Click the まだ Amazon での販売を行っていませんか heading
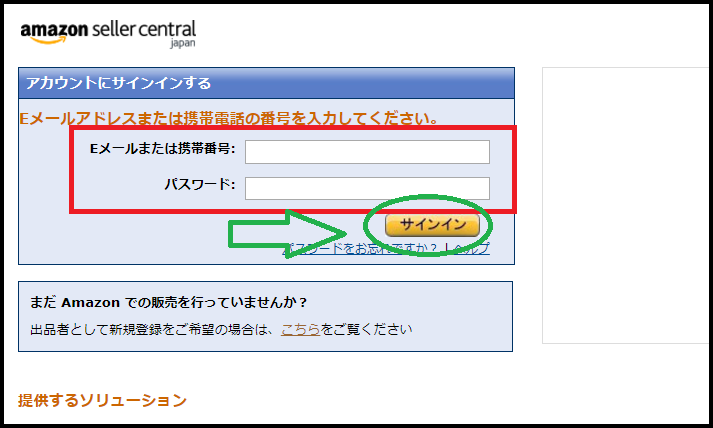The width and height of the screenshot is (713, 428). click(168, 302)
